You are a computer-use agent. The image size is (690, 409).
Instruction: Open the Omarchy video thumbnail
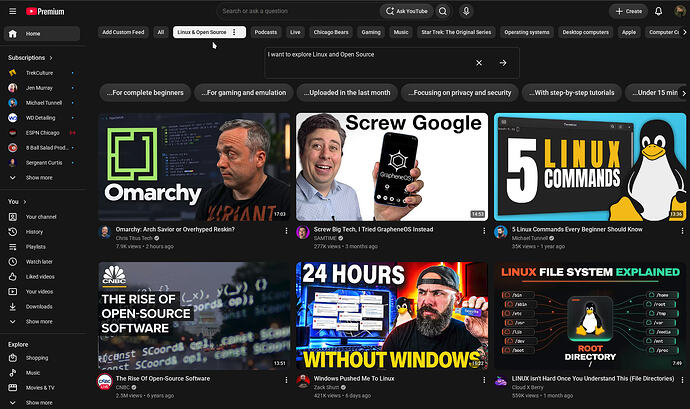(x=194, y=167)
